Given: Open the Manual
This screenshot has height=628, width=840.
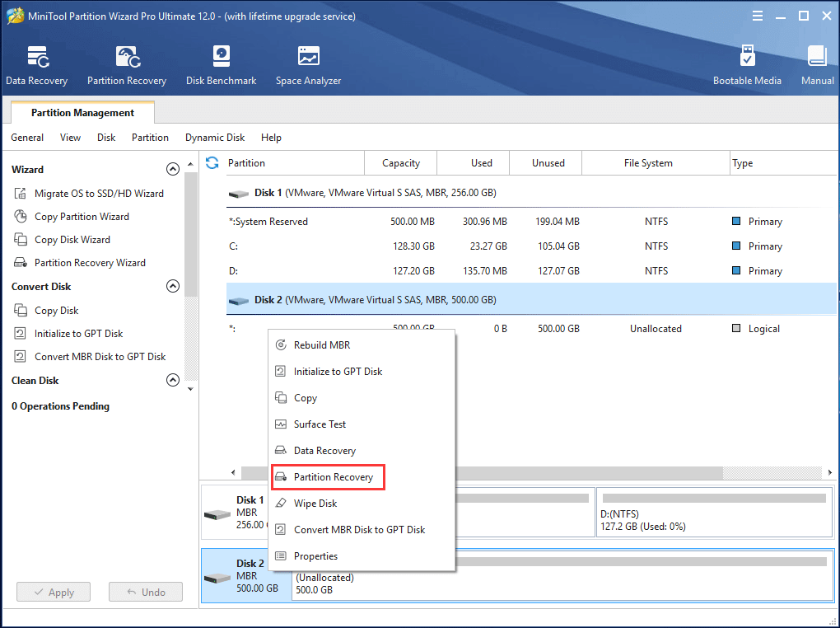Looking at the screenshot, I should tap(816, 64).
